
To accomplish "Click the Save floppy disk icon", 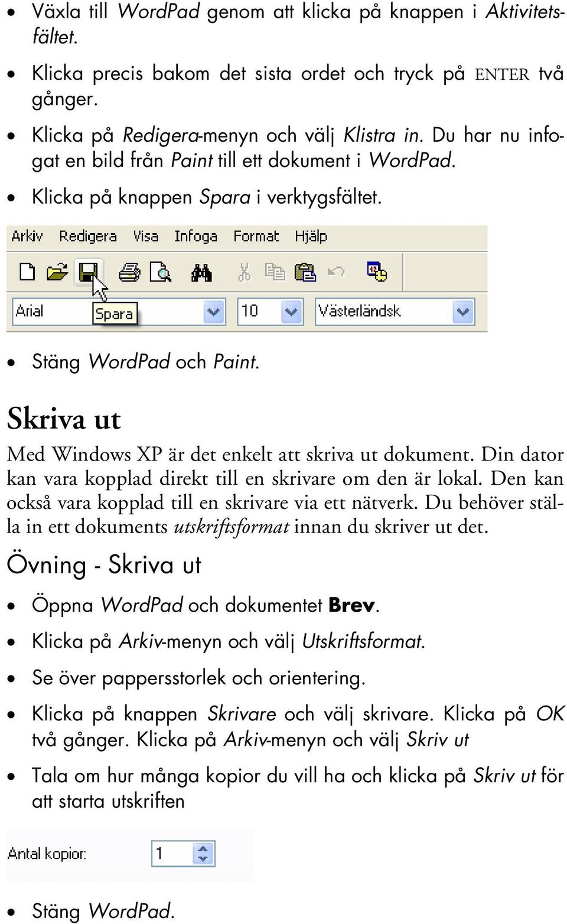I will [x=89, y=272].
